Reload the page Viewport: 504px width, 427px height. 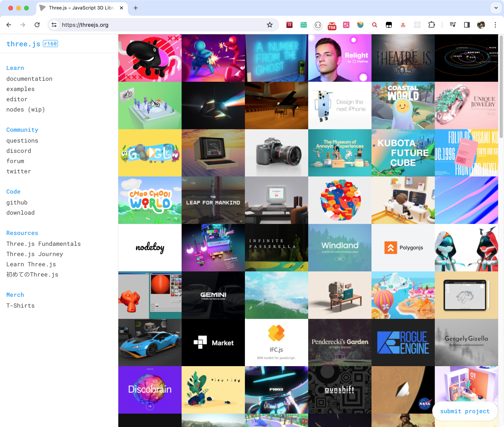(x=37, y=25)
